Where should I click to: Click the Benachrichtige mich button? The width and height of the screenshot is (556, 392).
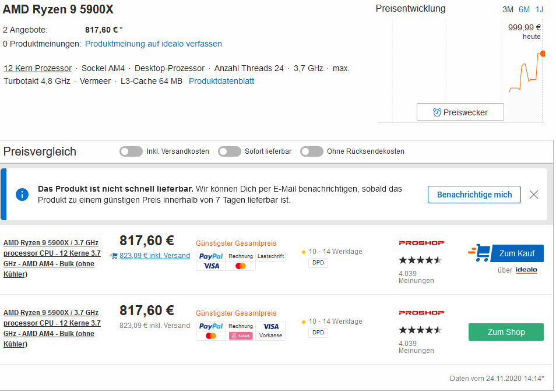474,195
